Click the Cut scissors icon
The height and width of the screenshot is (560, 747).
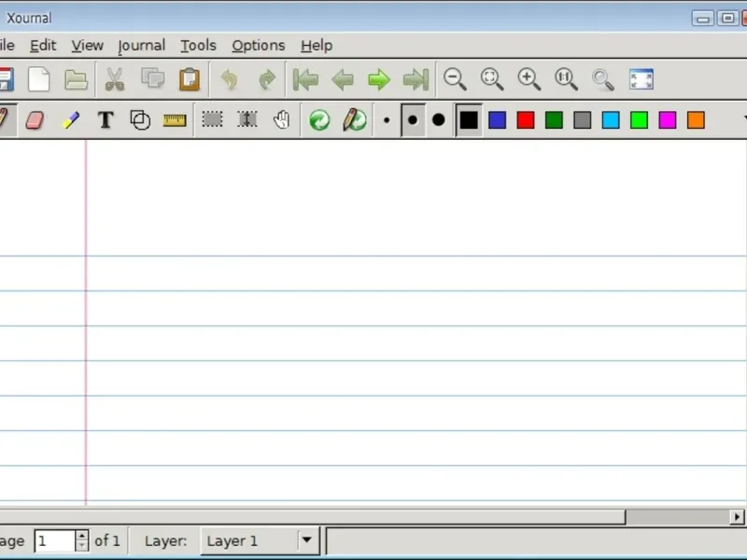coord(114,79)
